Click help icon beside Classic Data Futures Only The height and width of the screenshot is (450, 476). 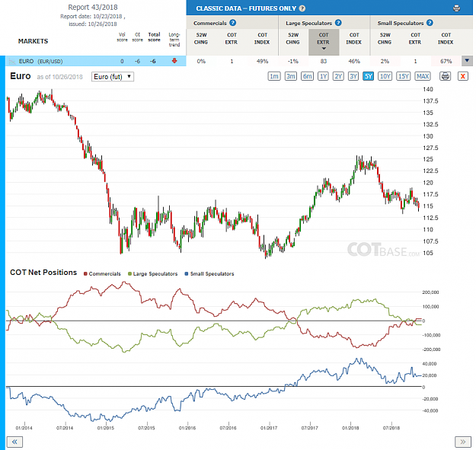coord(302,8)
